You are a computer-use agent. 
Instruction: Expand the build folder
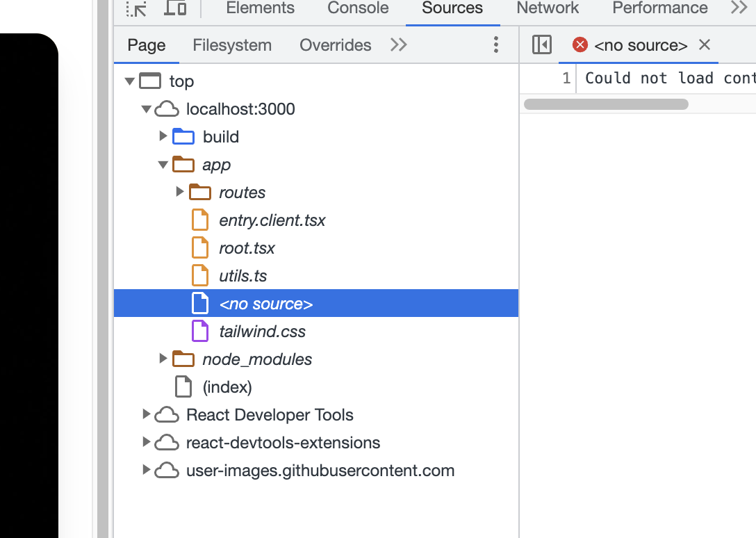[x=163, y=136]
